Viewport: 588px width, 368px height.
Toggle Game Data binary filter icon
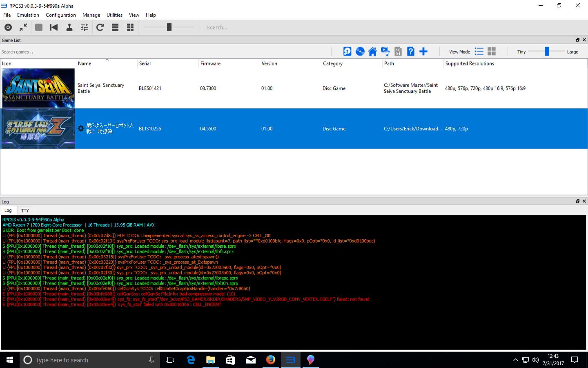pos(398,52)
